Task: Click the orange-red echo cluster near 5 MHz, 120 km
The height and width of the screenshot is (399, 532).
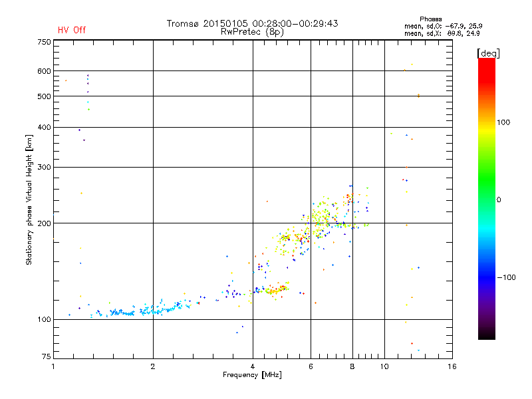Action: pyautogui.click(x=277, y=289)
